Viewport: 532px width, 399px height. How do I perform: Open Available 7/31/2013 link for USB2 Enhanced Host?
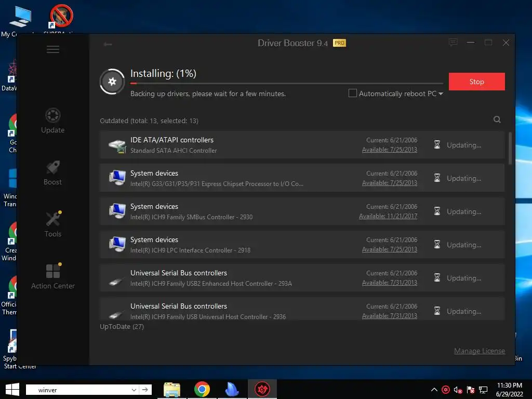[390, 283]
